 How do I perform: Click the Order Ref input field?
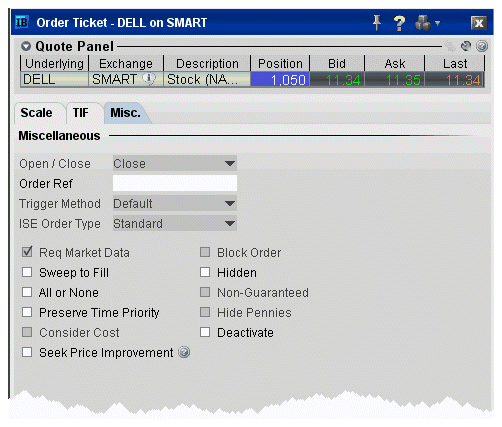tap(175, 183)
